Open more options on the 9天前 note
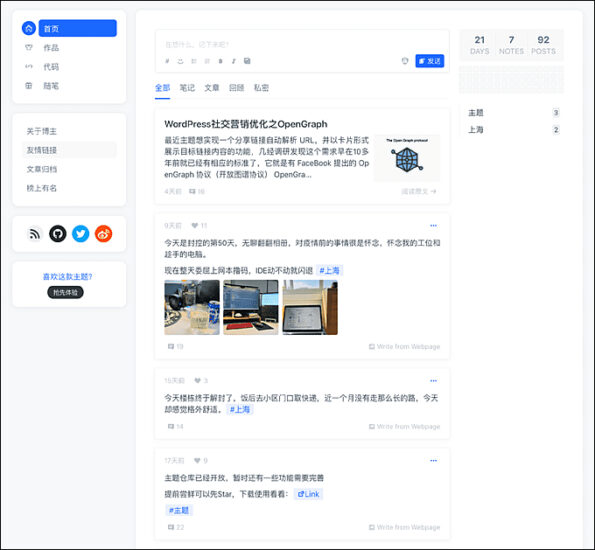The height and width of the screenshot is (550, 595). pos(433,225)
